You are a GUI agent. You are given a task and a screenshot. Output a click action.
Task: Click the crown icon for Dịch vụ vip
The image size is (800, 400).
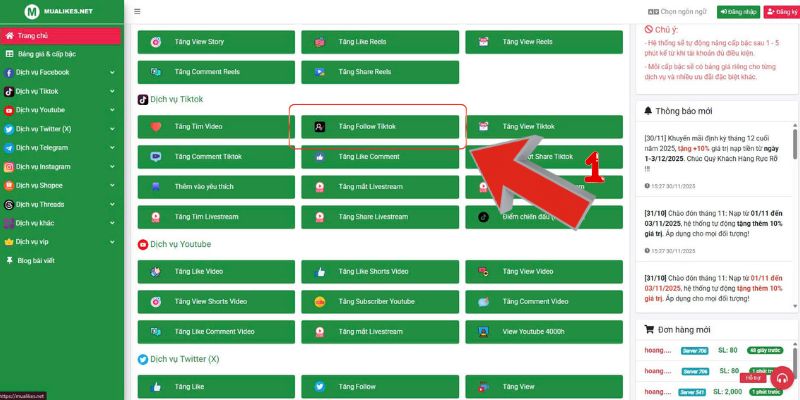[9, 242]
